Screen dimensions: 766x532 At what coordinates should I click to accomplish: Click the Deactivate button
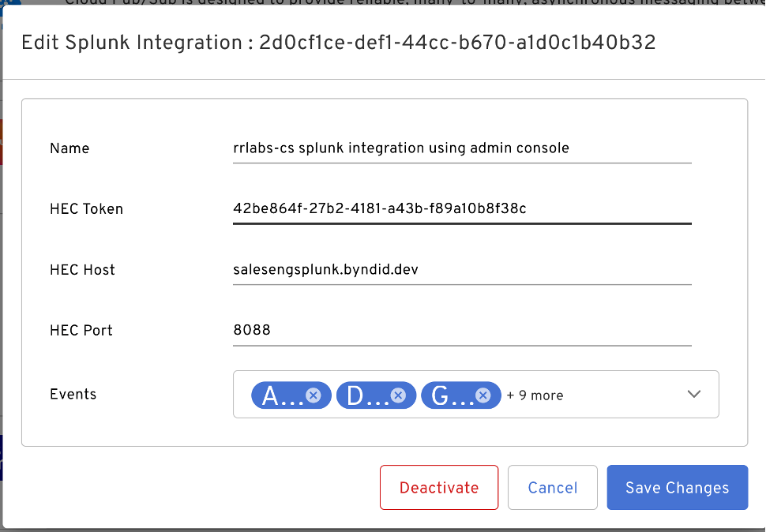coord(439,487)
